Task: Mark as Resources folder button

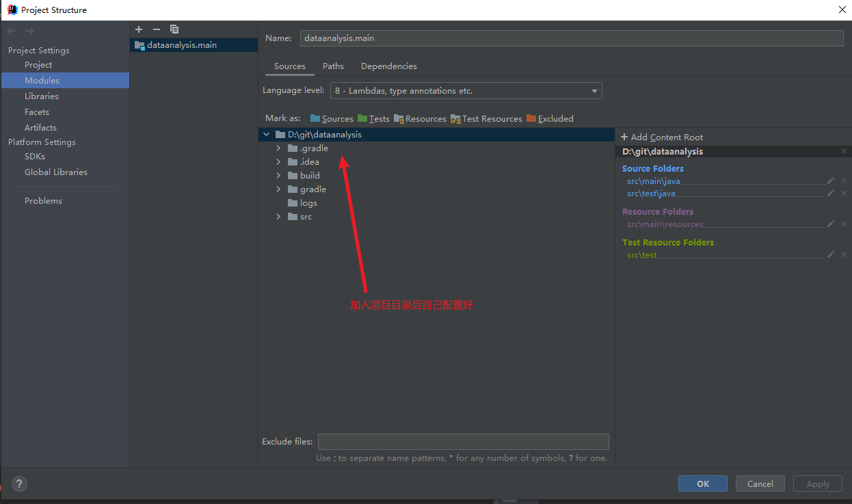Action: pos(420,118)
